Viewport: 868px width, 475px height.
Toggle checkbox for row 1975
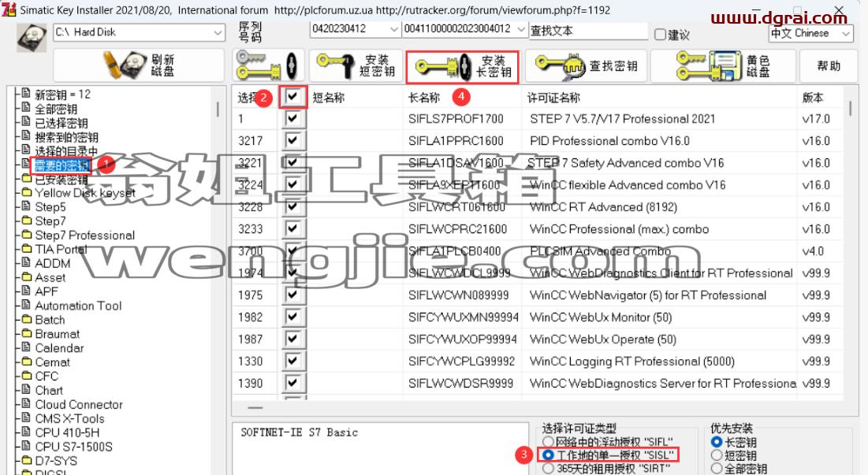click(292, 295)
